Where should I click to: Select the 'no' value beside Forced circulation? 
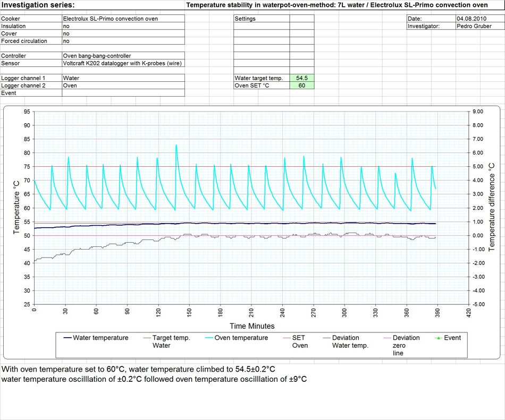(x=123, y=41)
